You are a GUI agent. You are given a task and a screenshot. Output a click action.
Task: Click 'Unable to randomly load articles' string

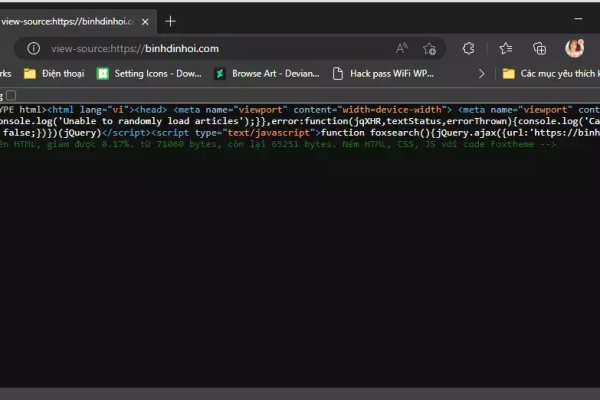tap(151, 121)
